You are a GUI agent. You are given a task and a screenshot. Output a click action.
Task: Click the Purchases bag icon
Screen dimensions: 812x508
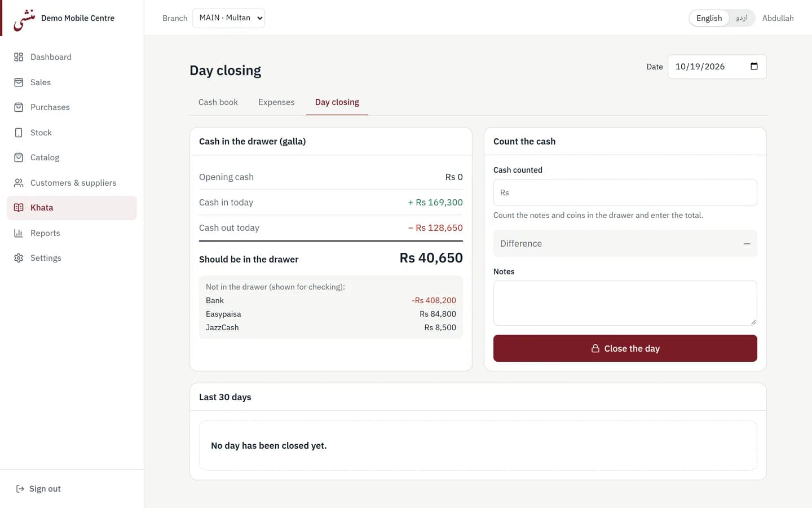coord(19,107)
